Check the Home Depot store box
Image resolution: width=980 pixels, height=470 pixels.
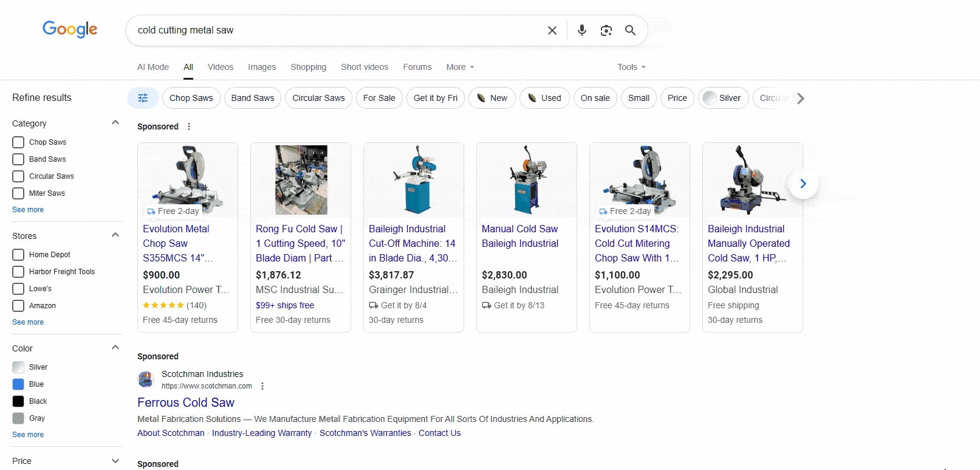tap(18, 255)
